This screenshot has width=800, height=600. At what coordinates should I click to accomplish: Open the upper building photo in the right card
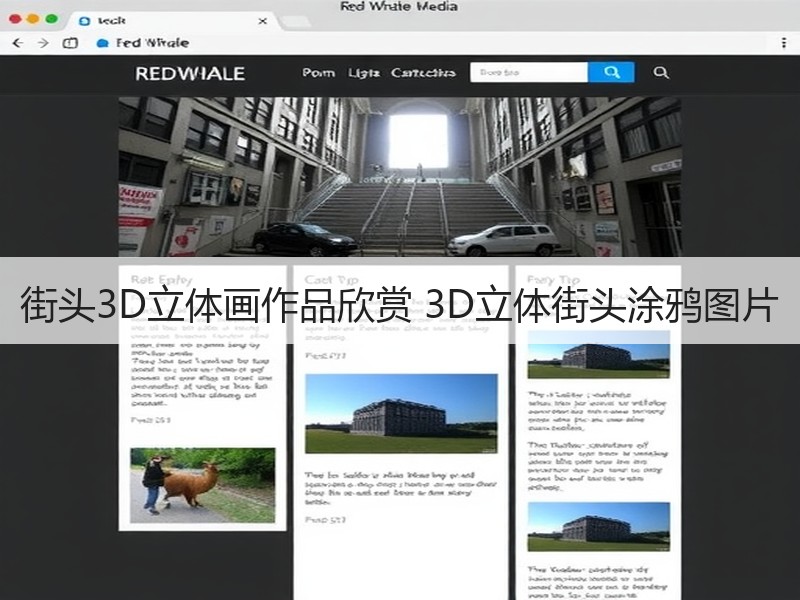point(598,354)
